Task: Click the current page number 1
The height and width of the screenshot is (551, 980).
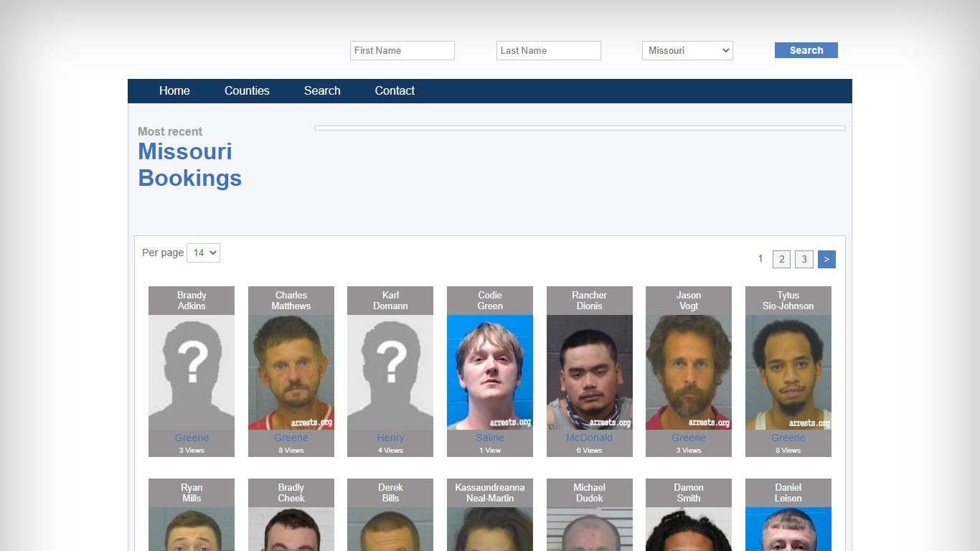Action: 760,258
